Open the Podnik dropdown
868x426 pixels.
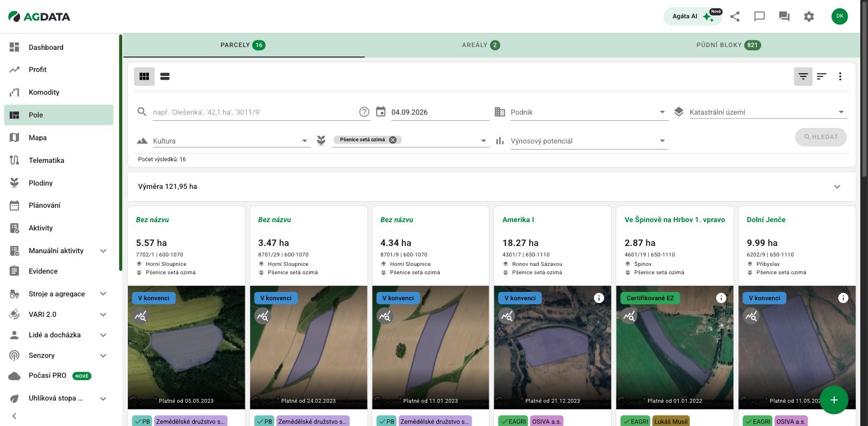pyautogui.click(x=589, y=112)
